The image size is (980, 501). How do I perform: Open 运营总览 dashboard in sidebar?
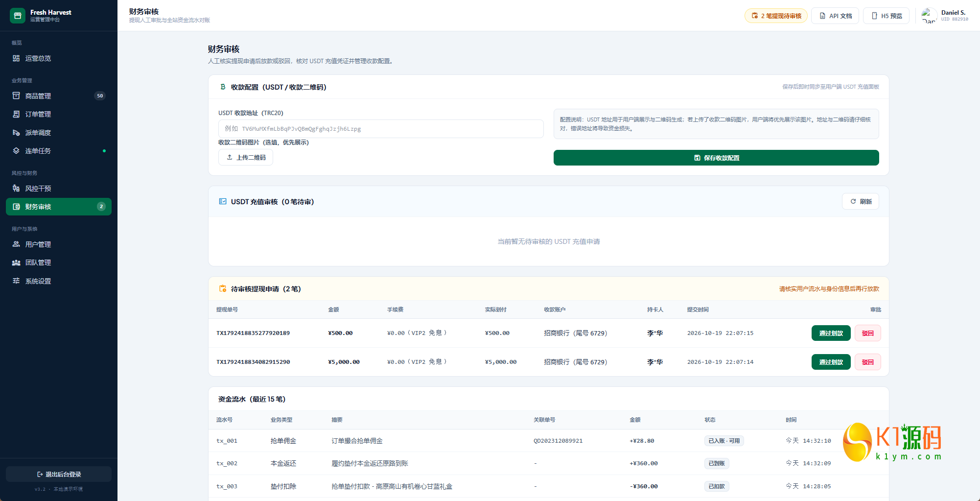(59, 58)
